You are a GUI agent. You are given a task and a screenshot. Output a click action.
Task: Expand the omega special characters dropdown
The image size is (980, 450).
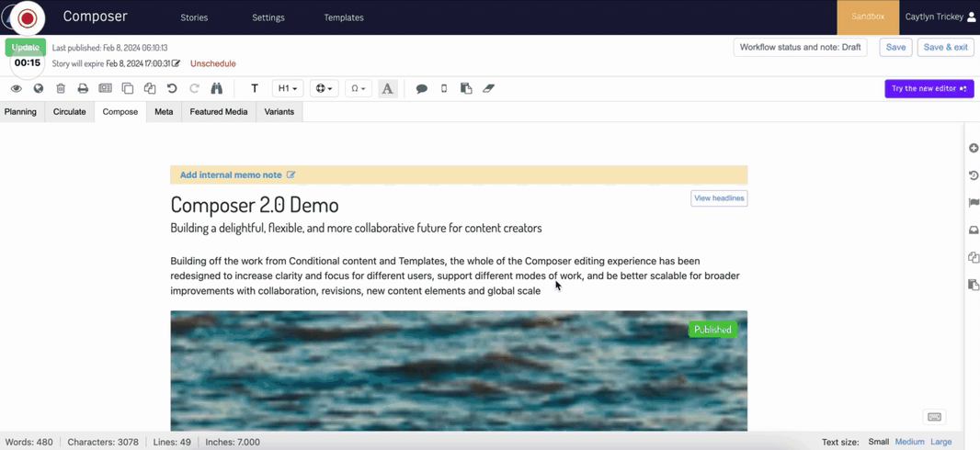357,89
